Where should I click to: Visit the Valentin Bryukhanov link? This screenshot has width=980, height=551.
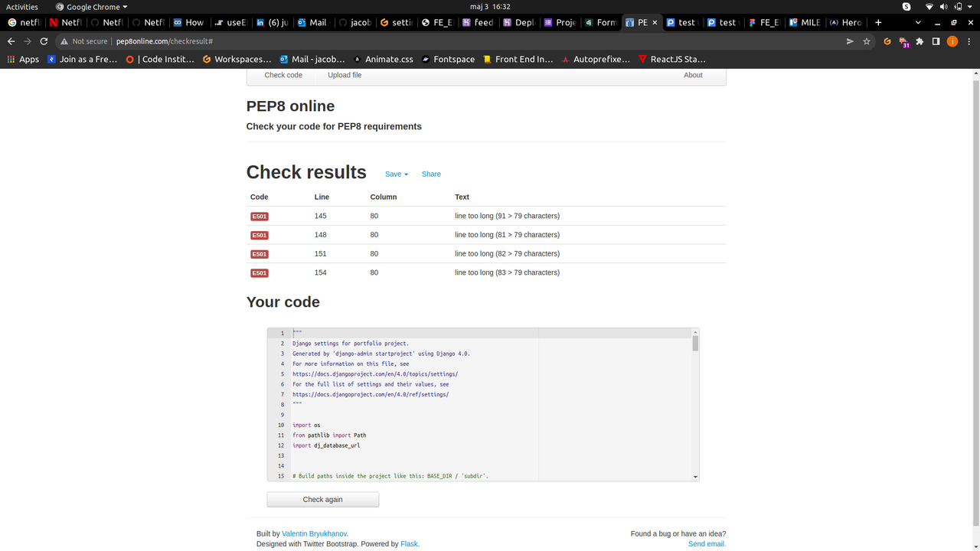point(314,533)
